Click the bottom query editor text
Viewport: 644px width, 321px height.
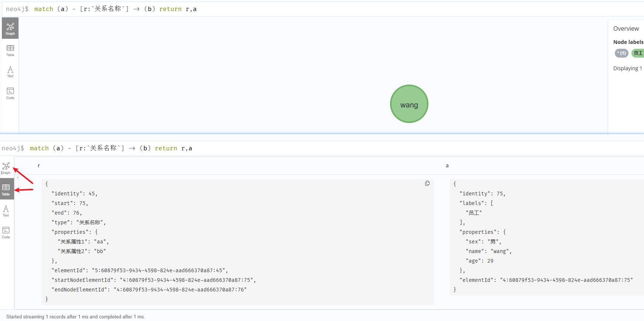(x=111, y=148)
